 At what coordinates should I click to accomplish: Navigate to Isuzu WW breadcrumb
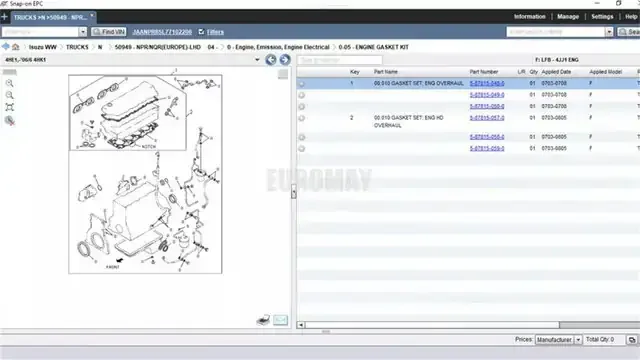click(42, 47)
